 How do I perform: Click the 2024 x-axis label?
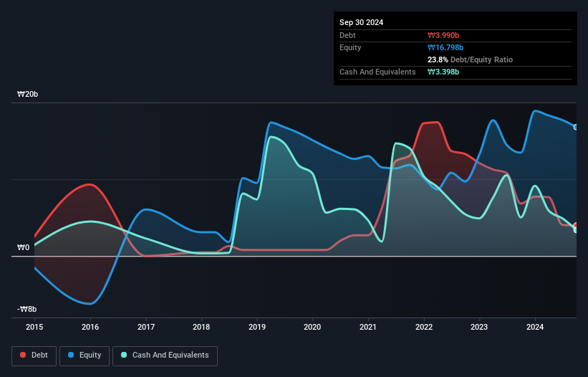point(535,327)
